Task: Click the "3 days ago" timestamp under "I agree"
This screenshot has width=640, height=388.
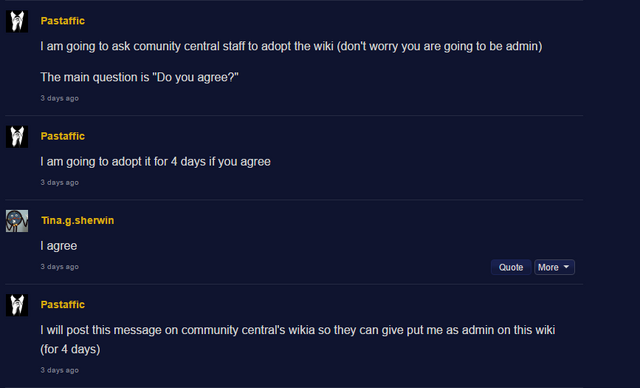Action: [x=60, y=266]
